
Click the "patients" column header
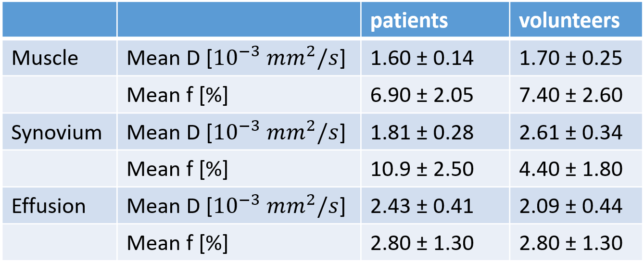tap(409, 21)
